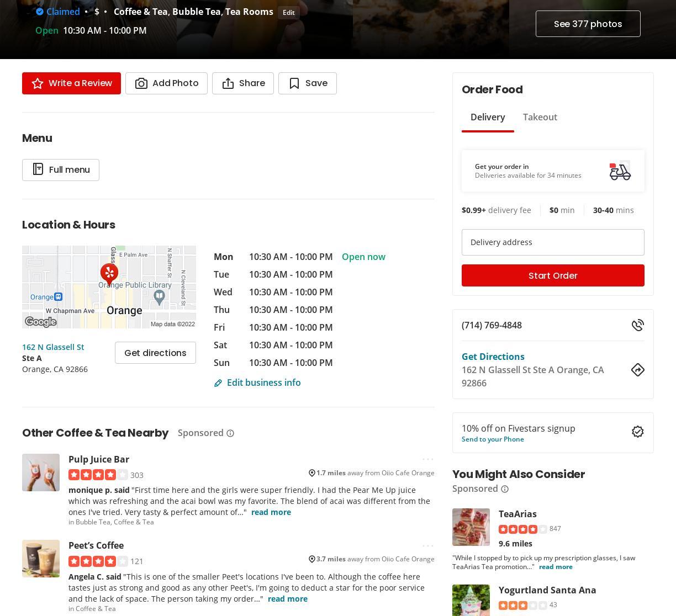This screenshot has height=616, width=676.
Task: Click info icon under You Might Also Consider
Action: (x=504, y=489)
